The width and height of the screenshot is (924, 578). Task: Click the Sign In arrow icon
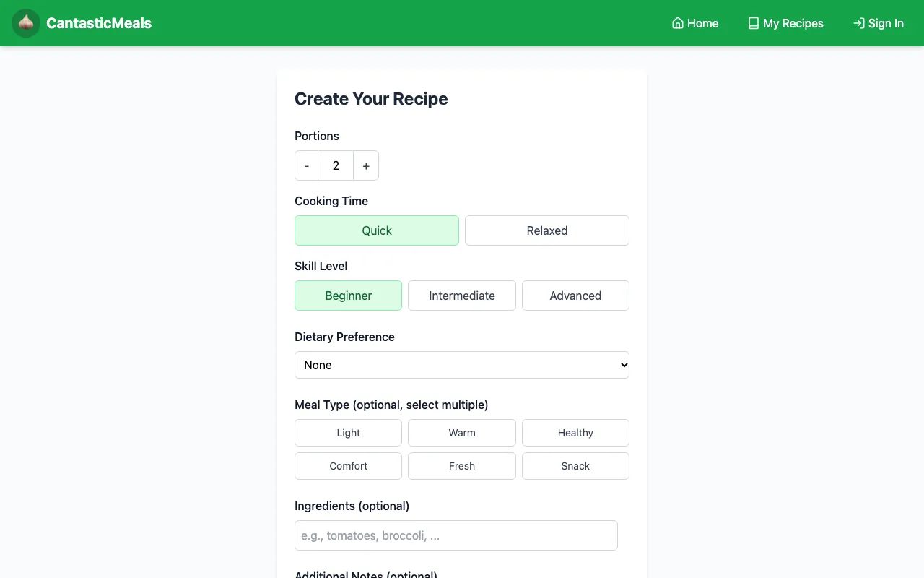pyautogui.click(x=859, y=23)
